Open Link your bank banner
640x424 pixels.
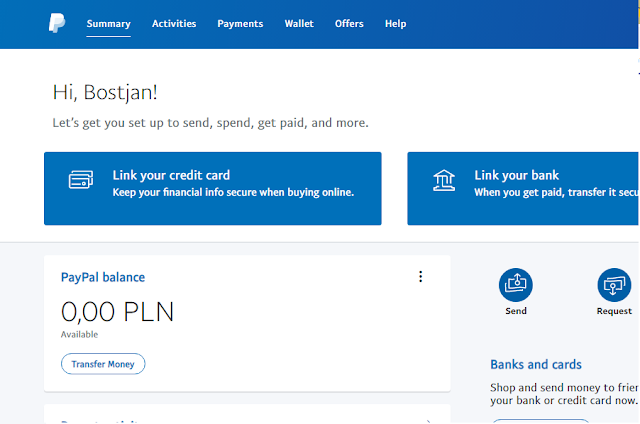[523, 189]
